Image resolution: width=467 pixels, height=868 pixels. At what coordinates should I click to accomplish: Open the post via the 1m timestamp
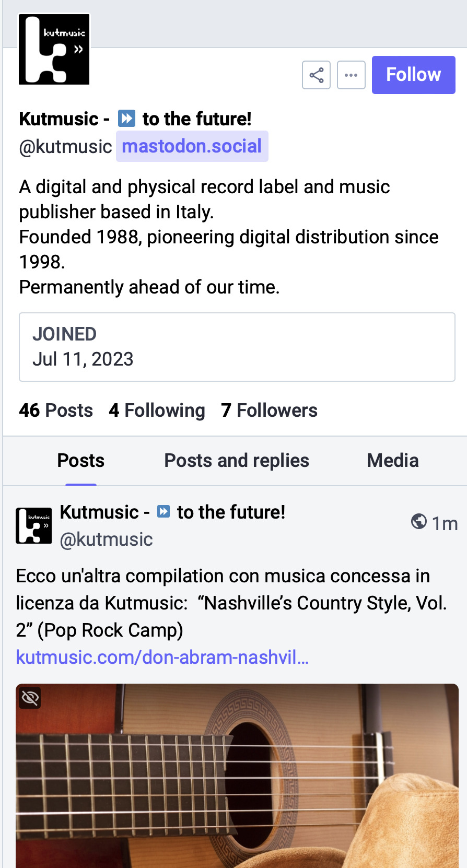click(445, 523)
